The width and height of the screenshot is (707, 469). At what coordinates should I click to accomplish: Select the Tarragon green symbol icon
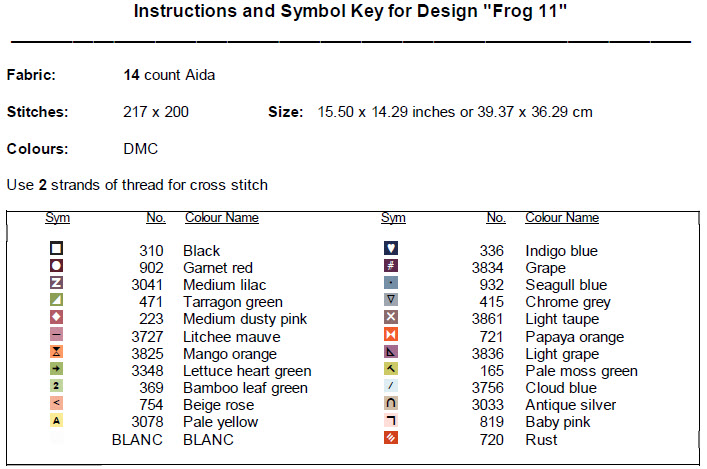pos(57,300)
